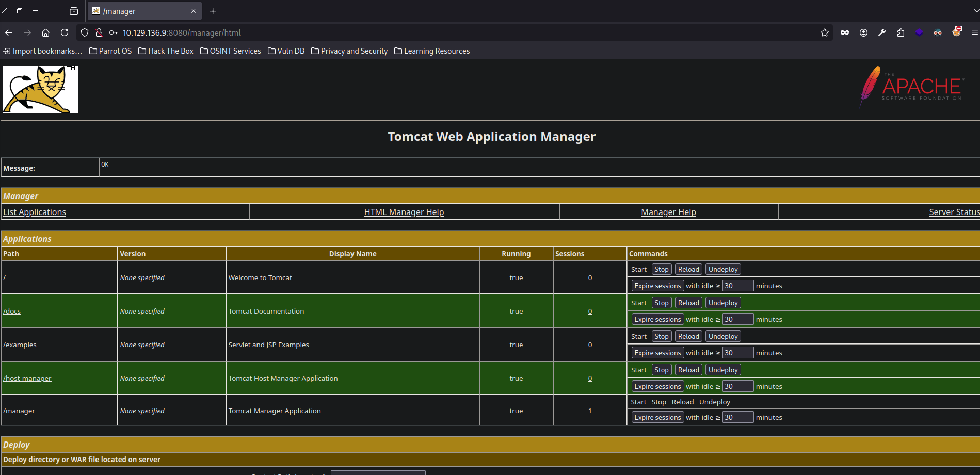
Task: Click the browser forward arrow
Action: coord(27,32)
